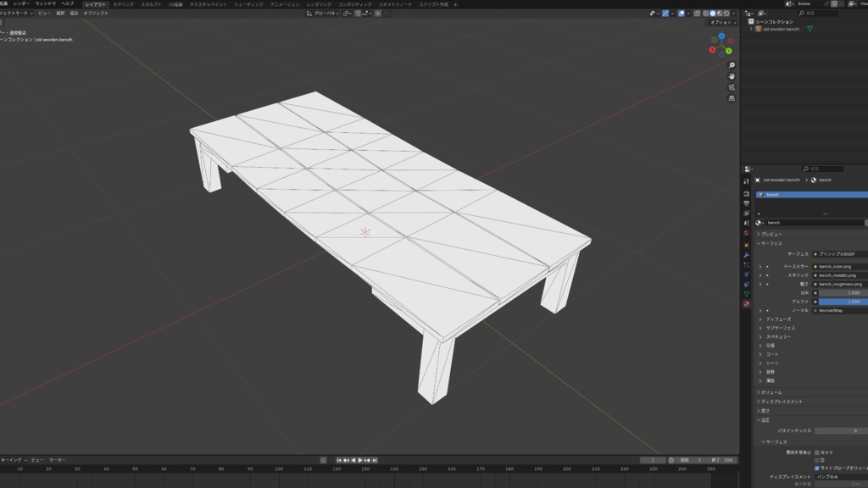The width and height of the screenshot is (868, 488).
Task: Adjust the IOR slider value
Action: (839, 293)
